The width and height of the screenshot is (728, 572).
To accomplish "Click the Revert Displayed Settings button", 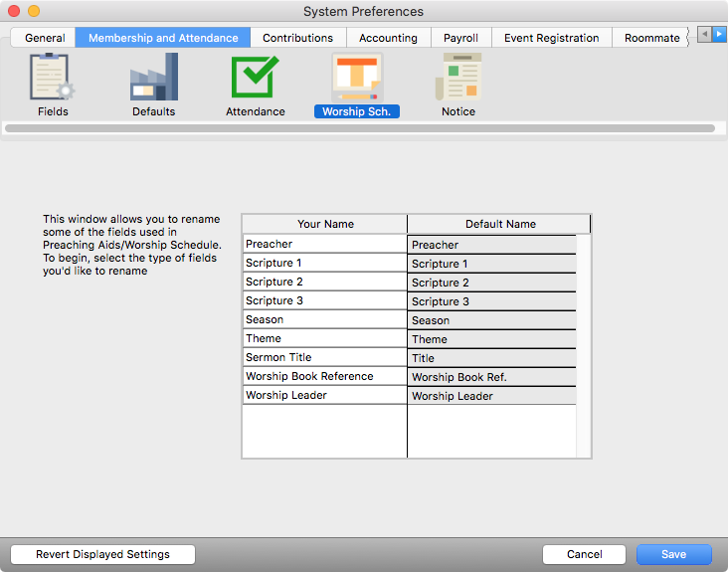I will click(x=102, y=554).
